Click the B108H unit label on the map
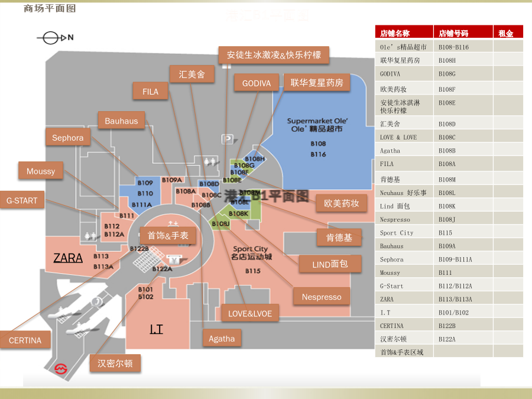 point(255,159)
